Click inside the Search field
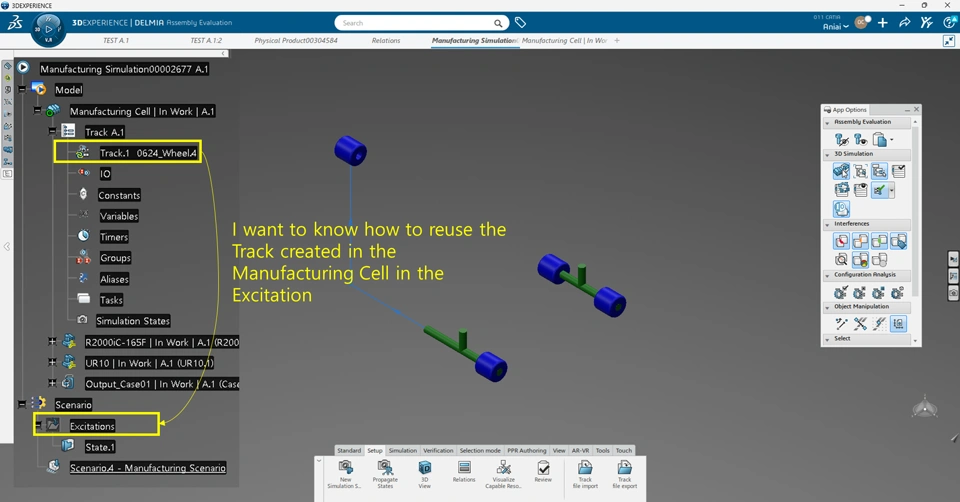 point(421,23)
